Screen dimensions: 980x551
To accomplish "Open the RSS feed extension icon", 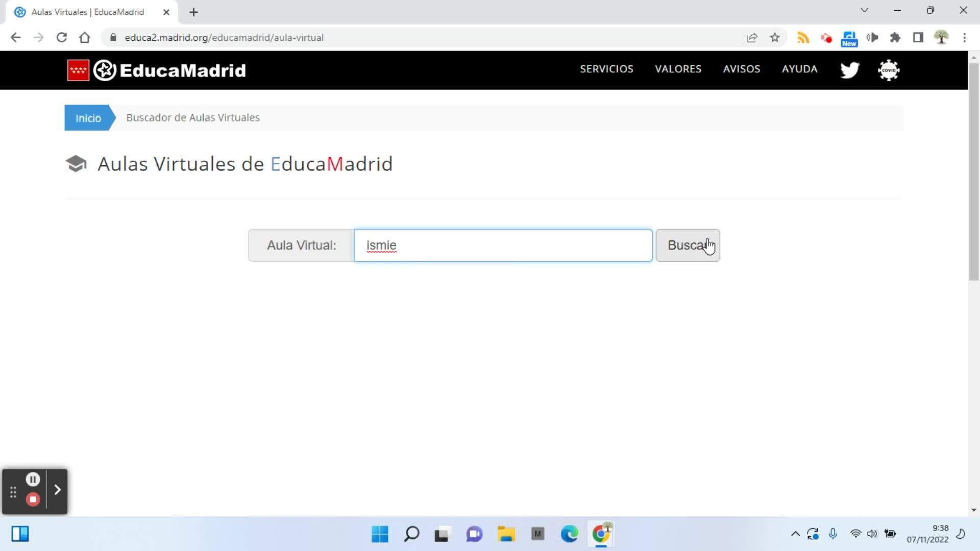I will pyautogui.click(x=803, y=38).
